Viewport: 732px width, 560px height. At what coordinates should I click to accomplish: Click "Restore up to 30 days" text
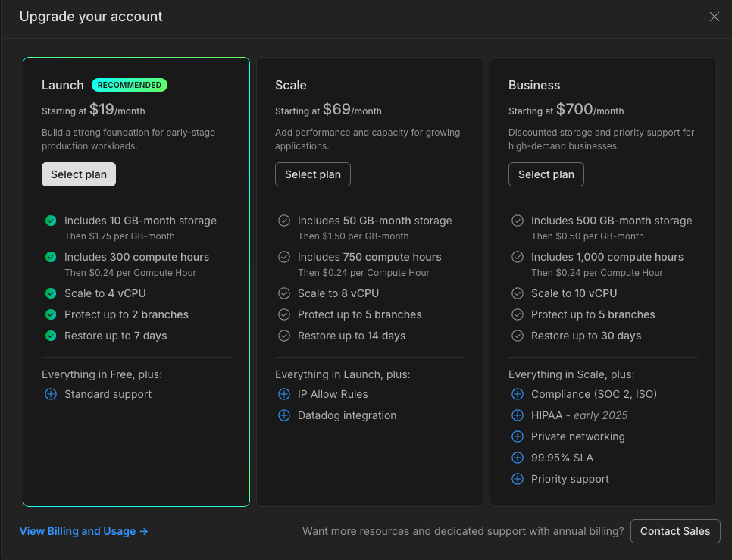click(x=587, y=336)
